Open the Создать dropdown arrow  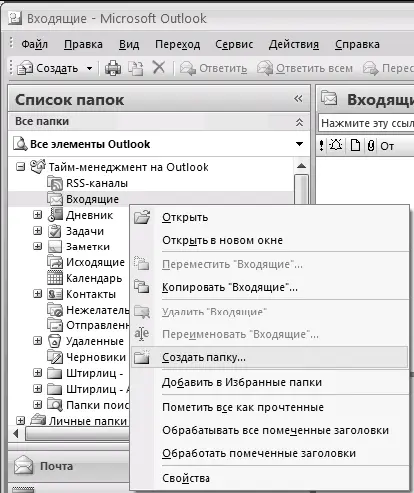tap(89, 69)
